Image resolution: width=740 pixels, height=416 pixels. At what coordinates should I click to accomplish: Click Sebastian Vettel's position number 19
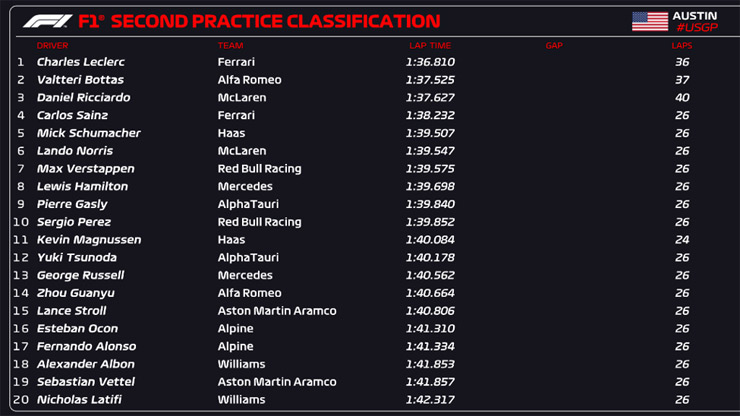[20, 382]
